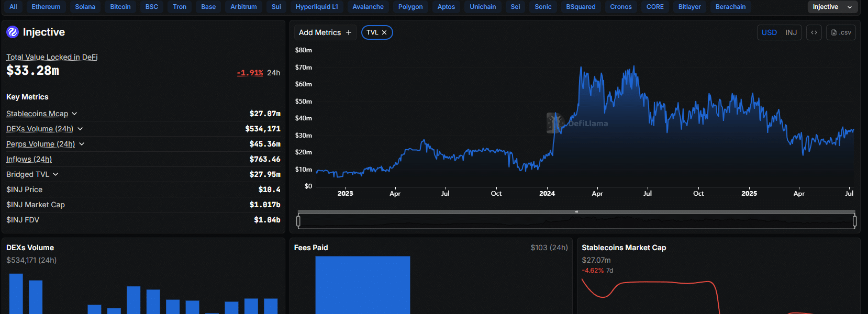Click the Stablecoins Market Cap card heading

624,248
